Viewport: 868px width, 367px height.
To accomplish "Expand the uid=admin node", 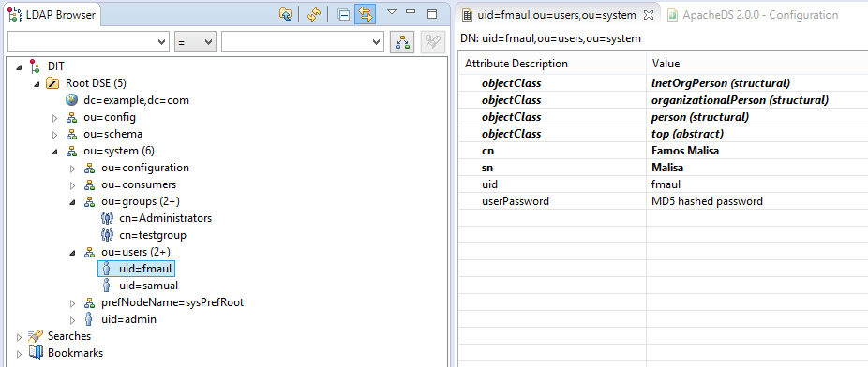I will 72,320.
